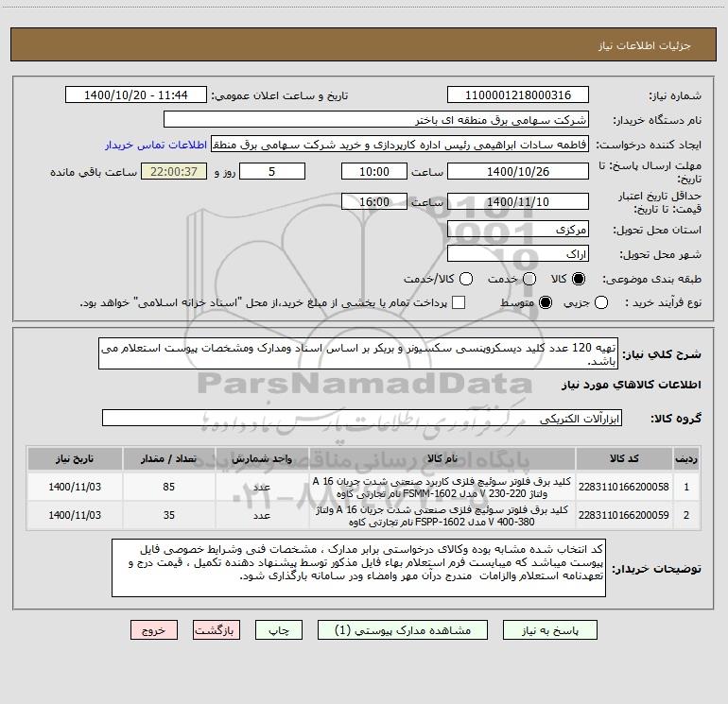Click the FSMM-1602 product name cell

coord(442,487)
